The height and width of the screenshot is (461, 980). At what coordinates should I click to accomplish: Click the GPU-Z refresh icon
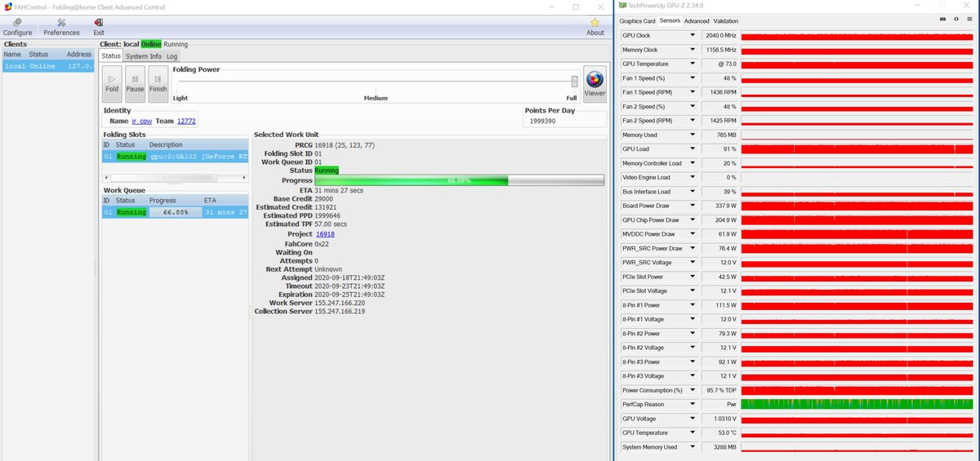click(x=955, y=20)
